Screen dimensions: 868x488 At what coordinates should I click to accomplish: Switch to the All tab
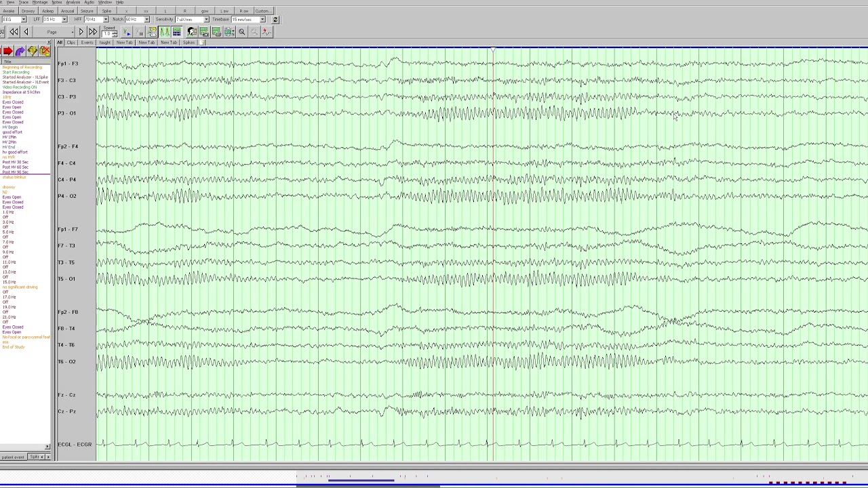click(60, 43)
